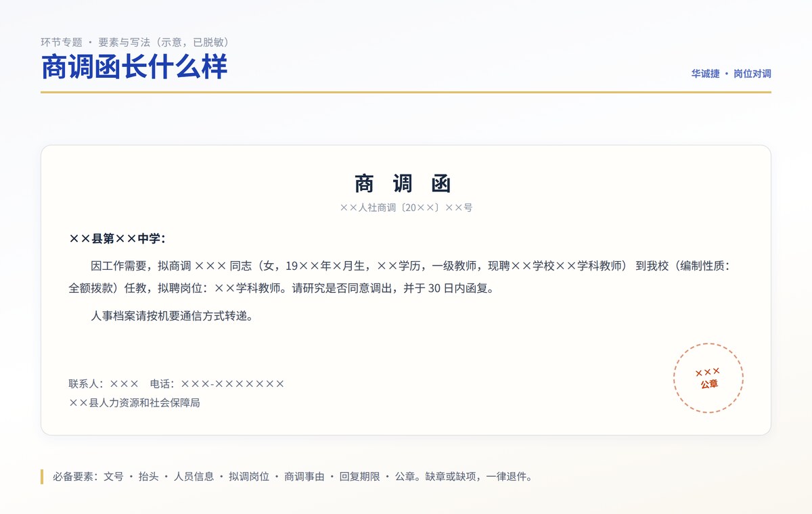Click the signature ××县人力资源和社会保障局
The height and width of the screenshot is (514, 812).
tap(134, 403)
